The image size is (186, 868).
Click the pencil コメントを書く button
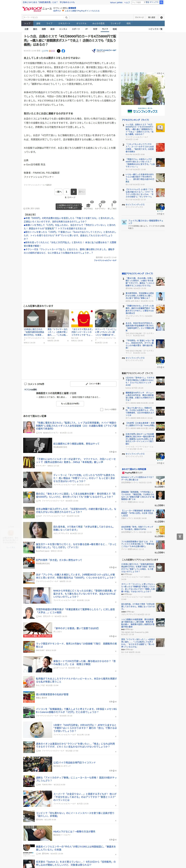[x=93, y=384]
